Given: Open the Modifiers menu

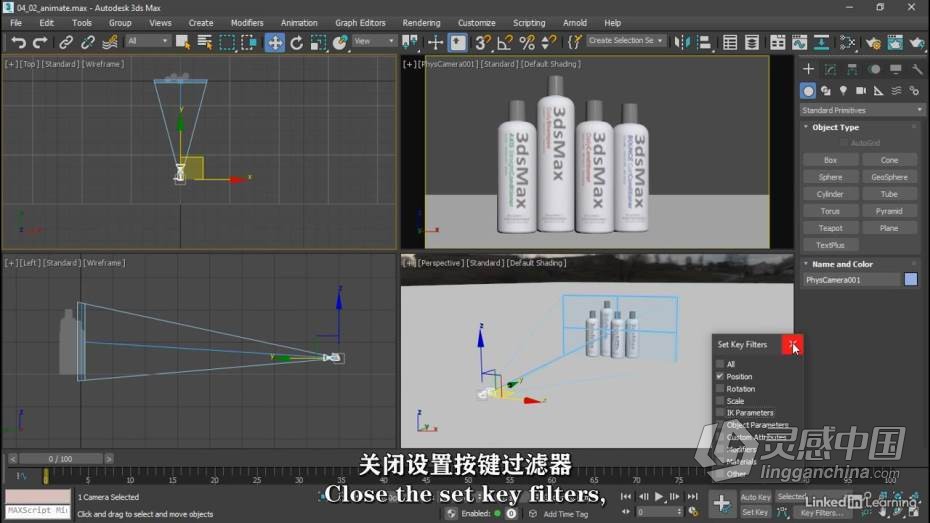Looking at the screenshot, I should (x=247, y=23).
